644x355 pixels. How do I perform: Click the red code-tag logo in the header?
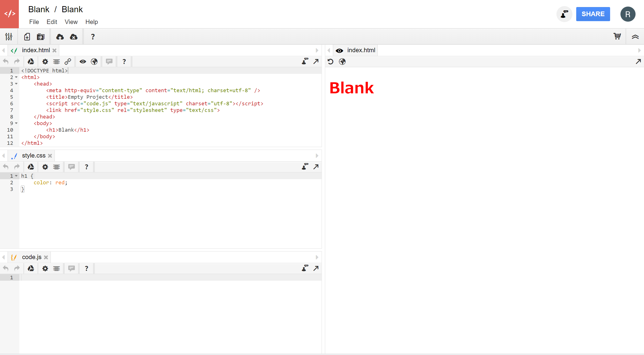pos(9,14)
